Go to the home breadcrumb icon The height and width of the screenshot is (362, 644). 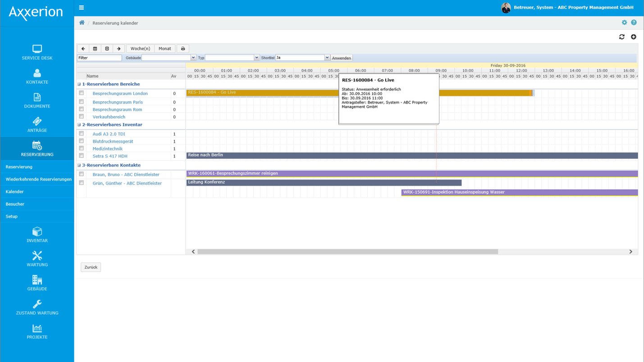[x=82, y=23]
